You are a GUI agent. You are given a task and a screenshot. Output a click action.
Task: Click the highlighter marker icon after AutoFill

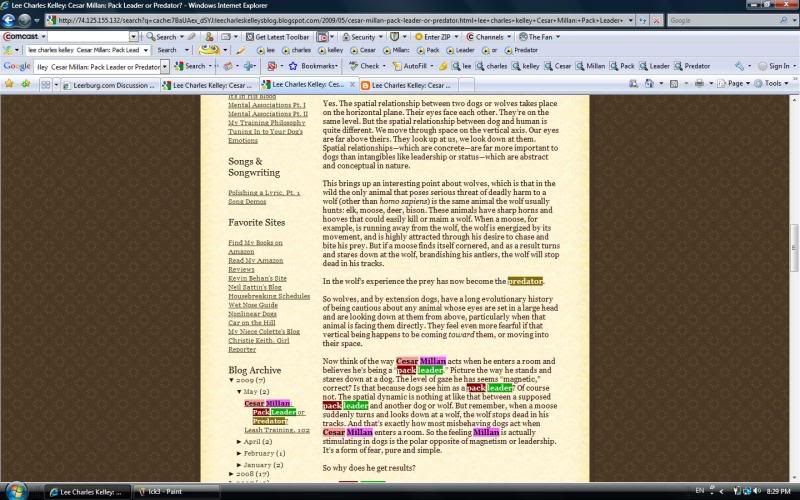click(443, 66)
